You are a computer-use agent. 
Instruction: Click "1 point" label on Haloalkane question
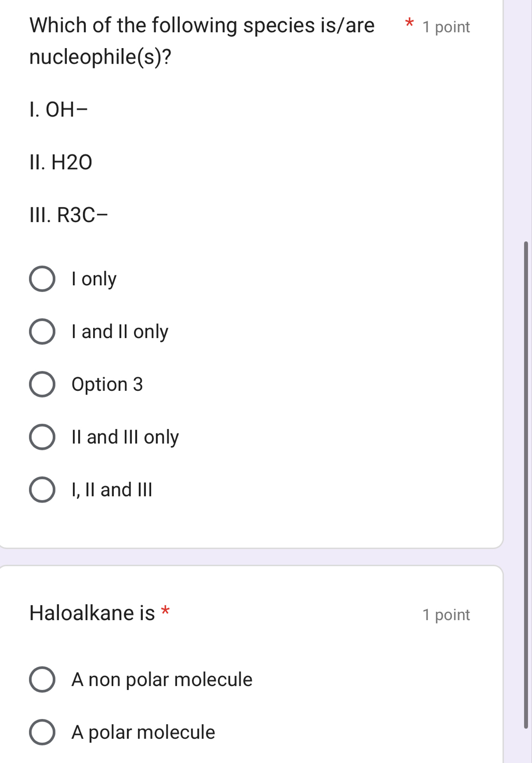click(446, 615)
